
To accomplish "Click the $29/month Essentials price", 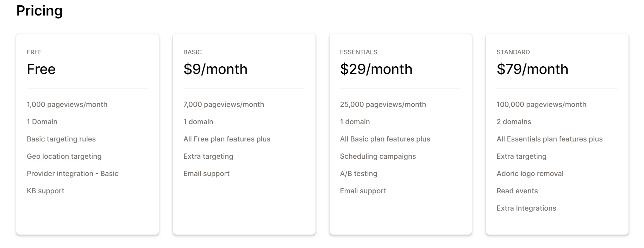I will click(376, 69).
